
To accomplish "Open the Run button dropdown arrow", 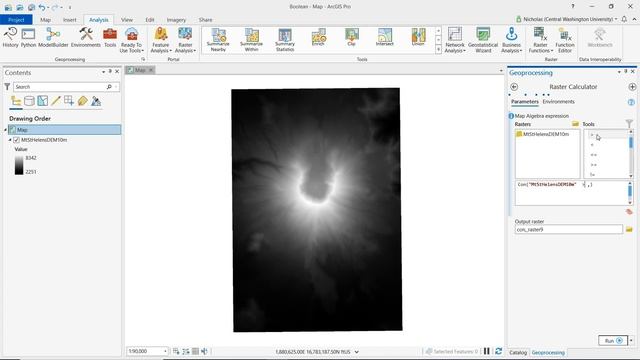I will click(631, 340).
